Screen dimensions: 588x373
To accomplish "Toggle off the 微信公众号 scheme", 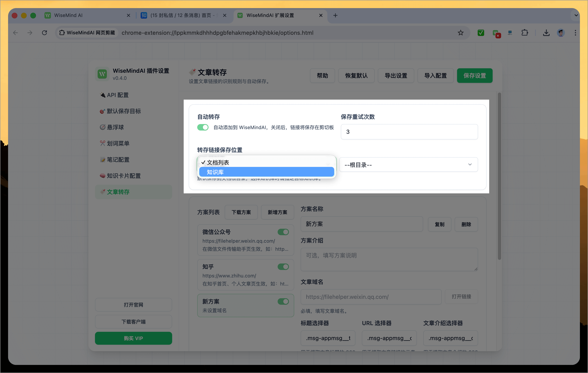I will pyautogui.click(x=283, y=232).
